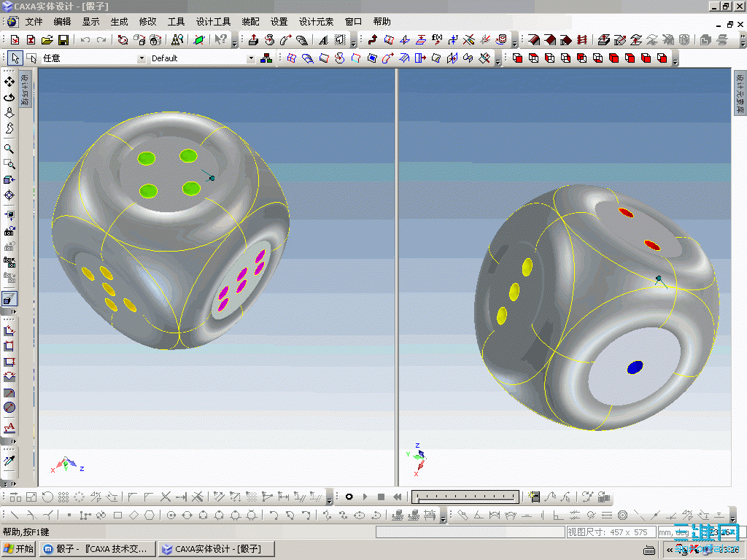Viewport: 747px width, 560px height.
Task: Click the animation timeline slider
Action: click(465, 497)
